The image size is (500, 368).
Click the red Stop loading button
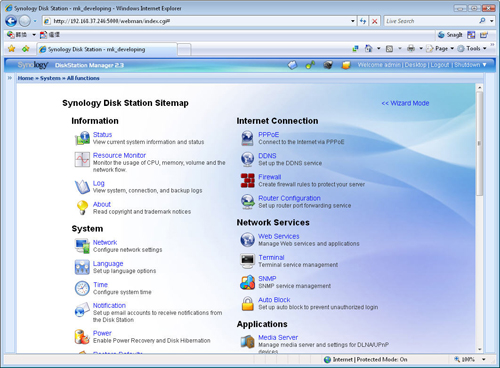pos(375,21)
